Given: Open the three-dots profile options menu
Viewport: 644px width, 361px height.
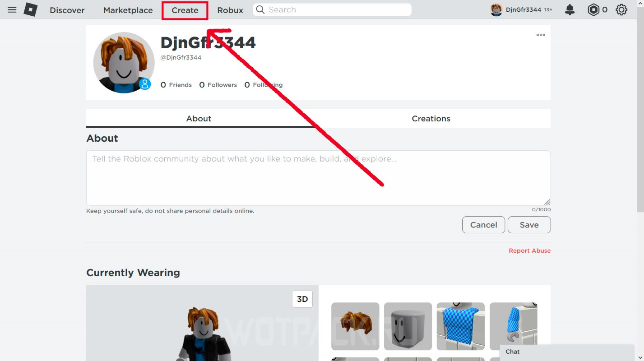Looking at the screenshot, I should 541,35.
